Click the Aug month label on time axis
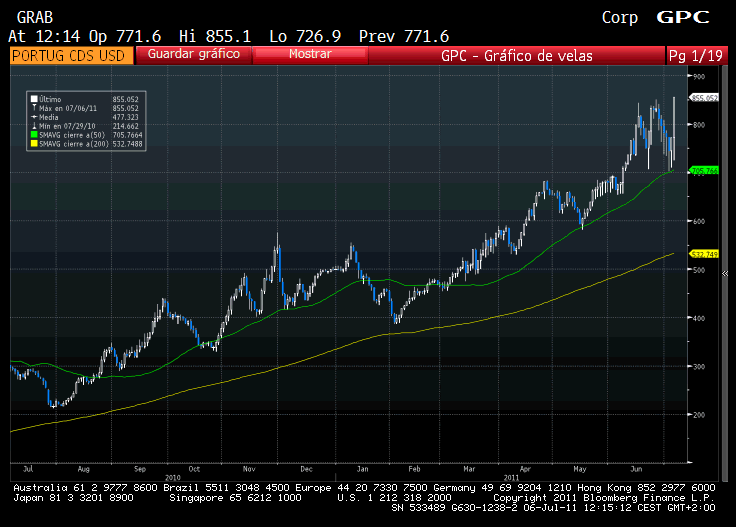Screen dimensions: 736x527 tap(84, 469)
